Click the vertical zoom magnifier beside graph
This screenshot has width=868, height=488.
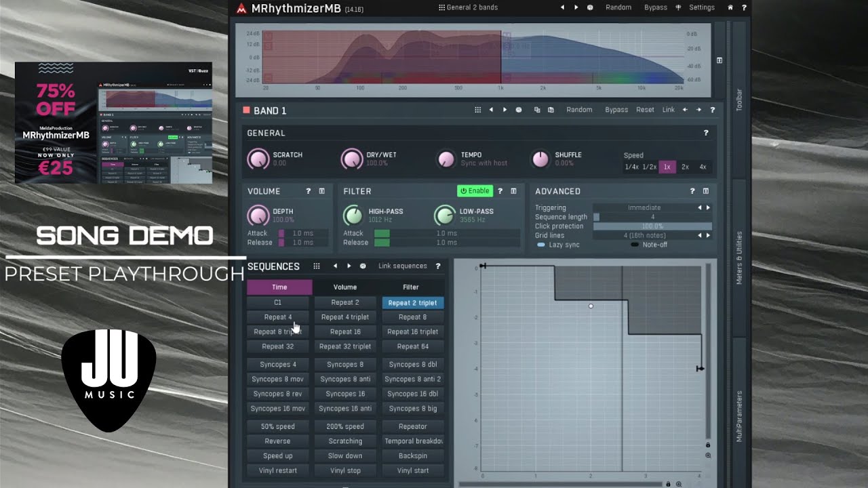(x=708, y=455)
